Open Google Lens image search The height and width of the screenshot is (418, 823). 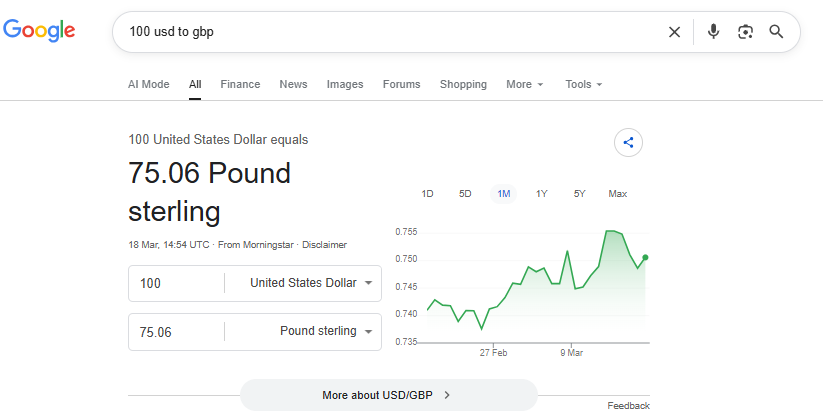point(745,32)
